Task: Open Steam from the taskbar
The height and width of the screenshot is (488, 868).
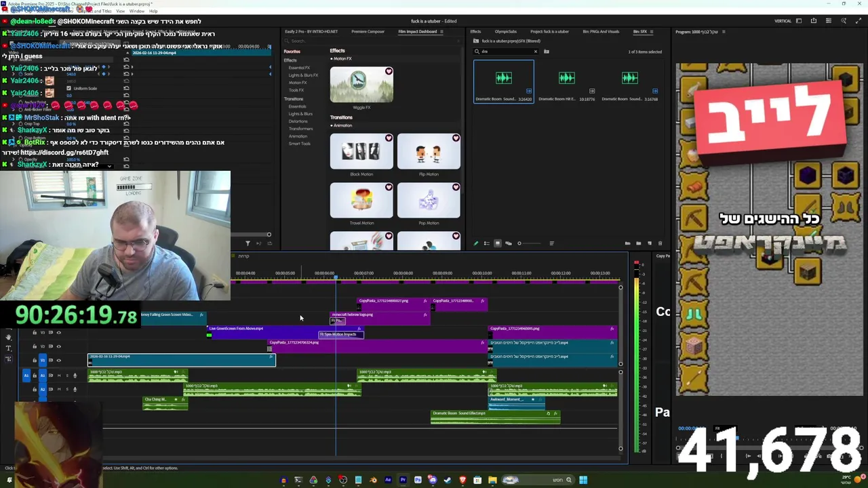Action: (448, 480)
